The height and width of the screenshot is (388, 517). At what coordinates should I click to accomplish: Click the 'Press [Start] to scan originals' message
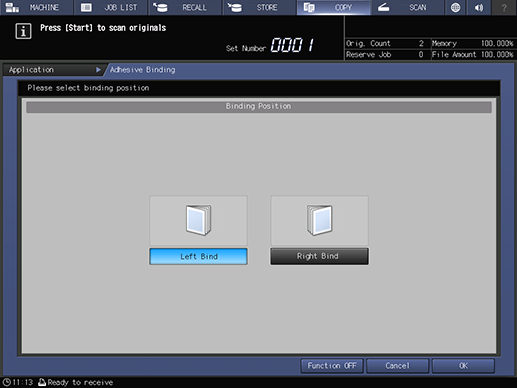pyautogui.click(x=103, y=28)
